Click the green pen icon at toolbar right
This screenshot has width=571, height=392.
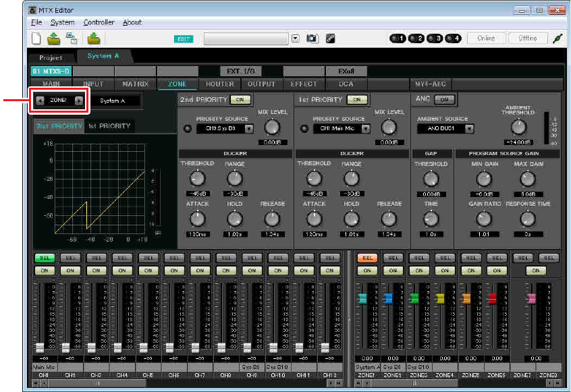(x=557, y=38)
